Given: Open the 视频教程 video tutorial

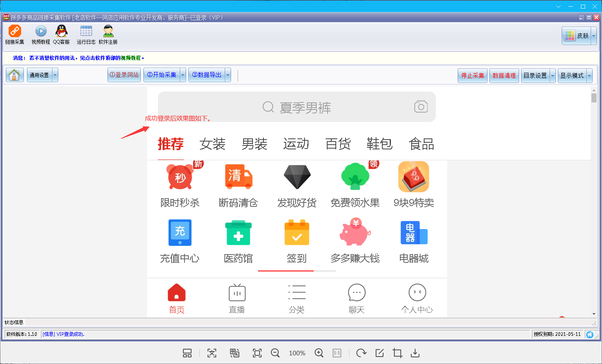Looking at the screenshot, I should tap(41, 34).
